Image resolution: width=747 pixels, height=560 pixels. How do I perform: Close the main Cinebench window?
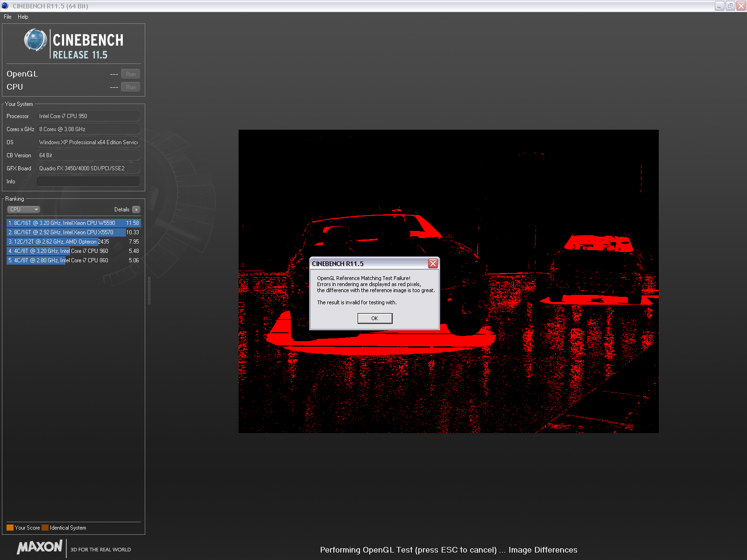pos(741,6)
